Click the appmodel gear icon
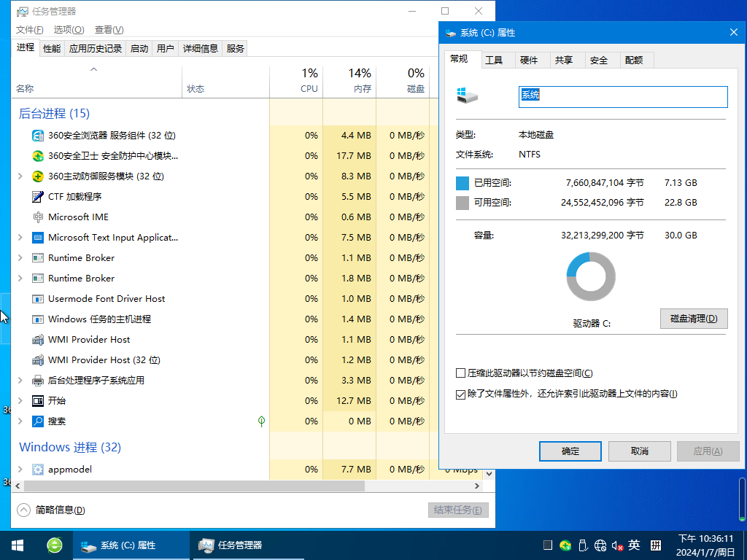747x560 pixels. (38, 470)
